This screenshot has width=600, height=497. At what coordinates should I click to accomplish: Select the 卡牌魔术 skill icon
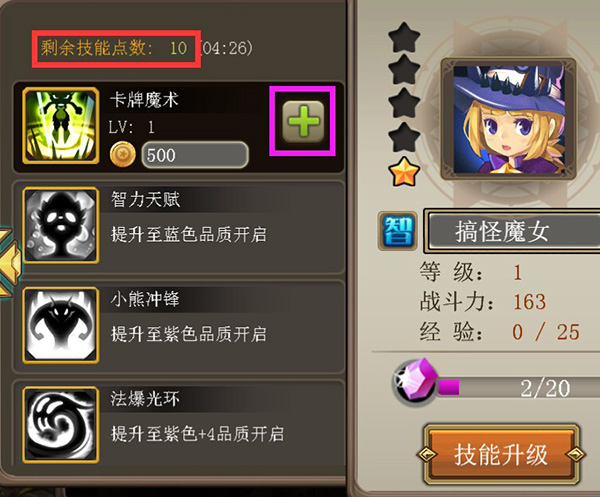coord(61,126)
